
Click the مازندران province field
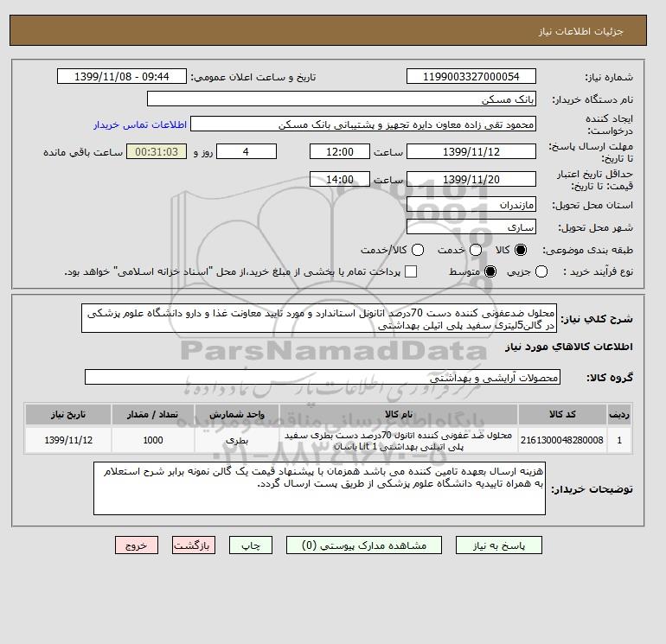(471, 205)
